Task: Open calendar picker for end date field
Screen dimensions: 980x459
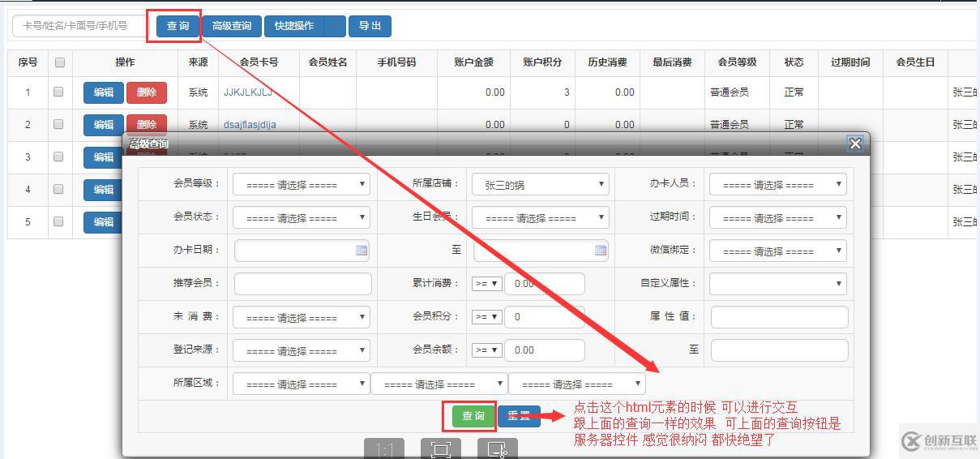Action: (x=601, y=251)
